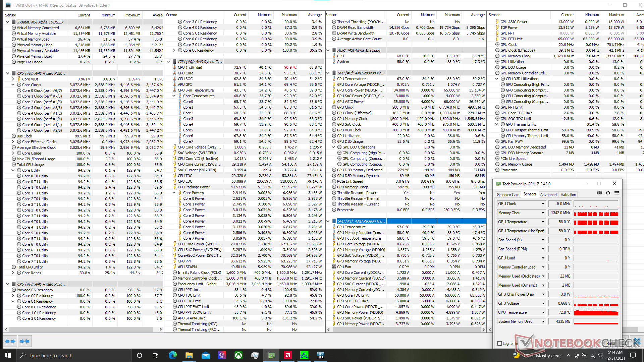The image size is (644, 362).
Task: Open File Explorer from taskbar
Action: tap(189, 355)
